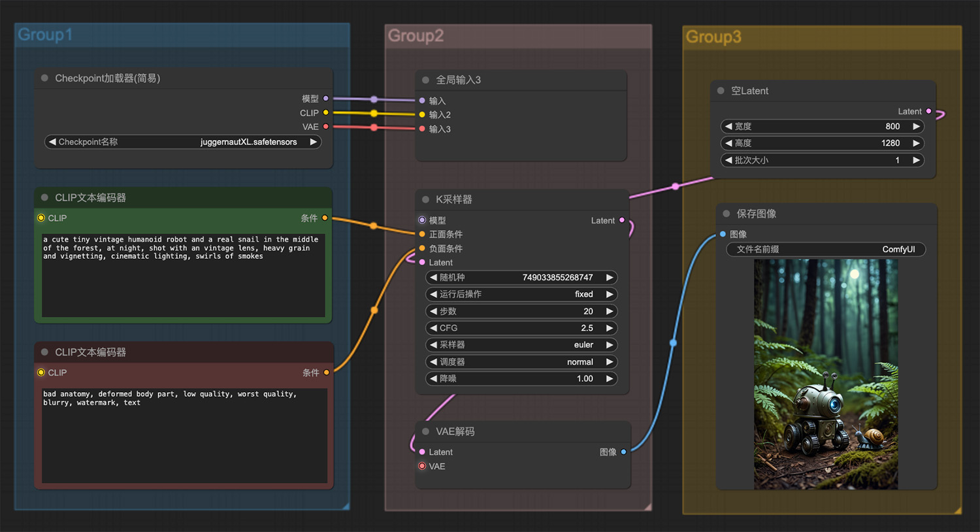Click the K采样器 node title
The image size is (980, 532).
click(453, 199)
